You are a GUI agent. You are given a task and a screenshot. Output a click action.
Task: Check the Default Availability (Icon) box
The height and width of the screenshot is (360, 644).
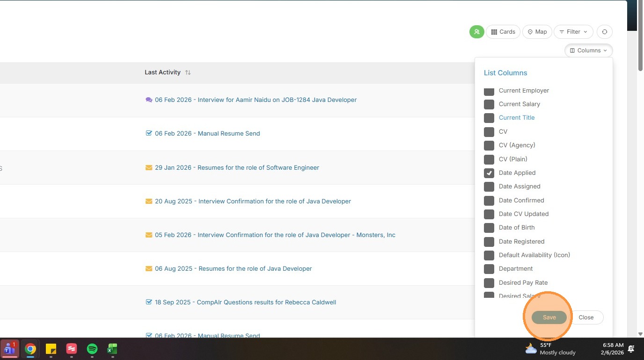[x=489, y=255]
